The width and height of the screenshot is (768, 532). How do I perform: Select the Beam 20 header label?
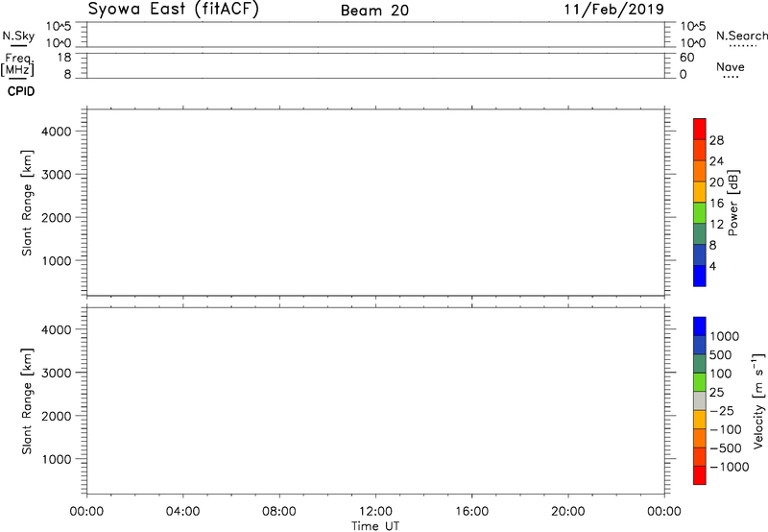(x=373, y=10)
